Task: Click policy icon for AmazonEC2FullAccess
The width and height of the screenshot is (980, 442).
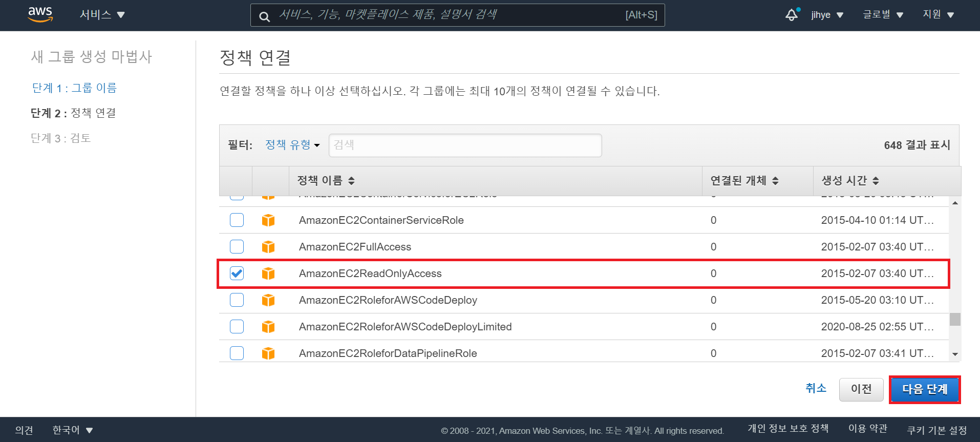Action: (x=268, y=247)
